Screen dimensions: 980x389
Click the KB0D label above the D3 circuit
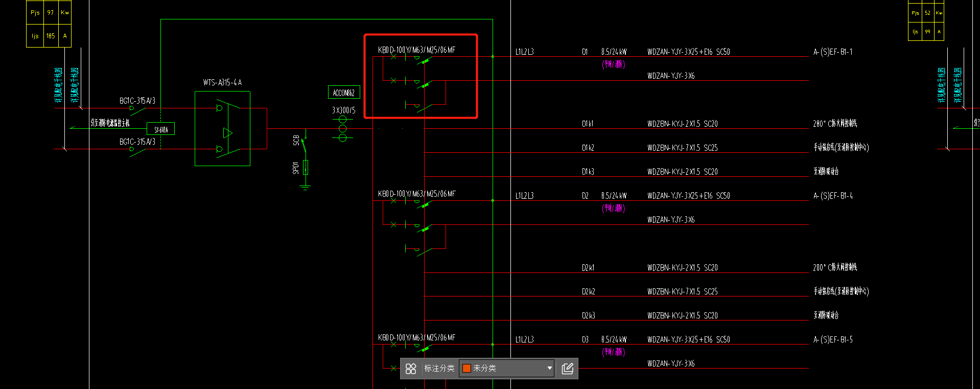416,337
